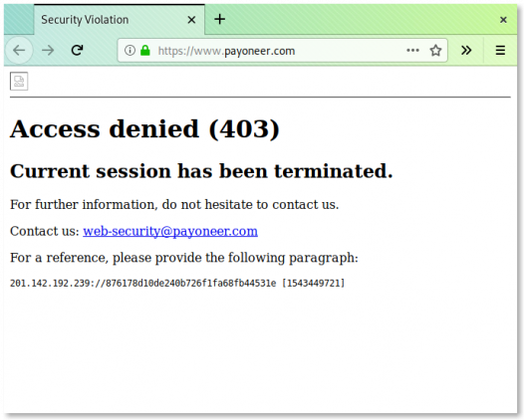Bookmark this page with the star icon
Image resolution: width=524 pixels, height=420 pixels.
pyautogui.click(x=435, y=51)
